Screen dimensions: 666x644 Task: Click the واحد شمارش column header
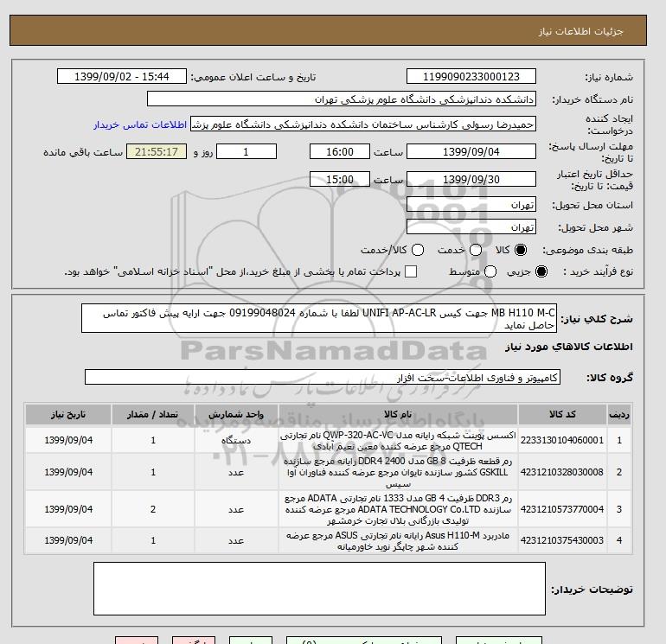[236, 414]
